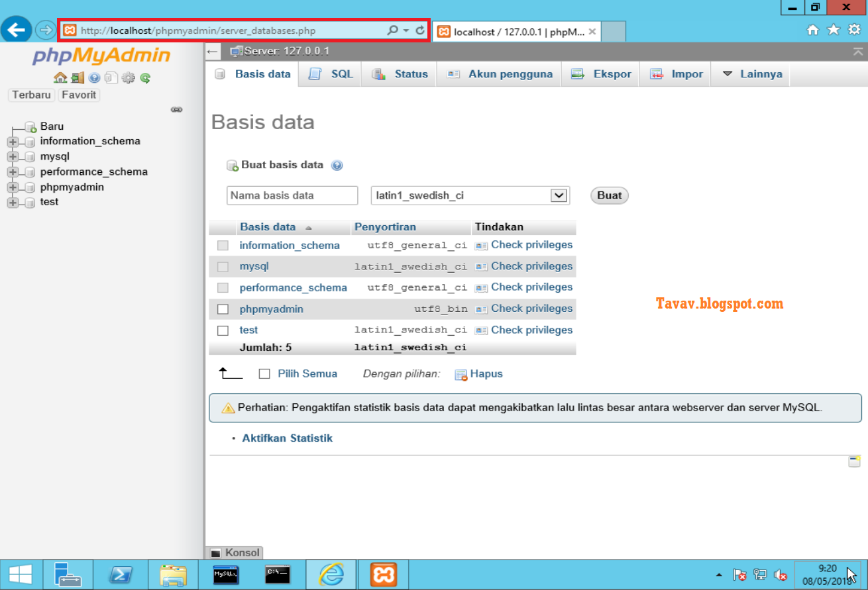The image size is (868, 590).
Task: Open the latin1_swedish_ci collation dropdown
Action: (x=470, y=195)
